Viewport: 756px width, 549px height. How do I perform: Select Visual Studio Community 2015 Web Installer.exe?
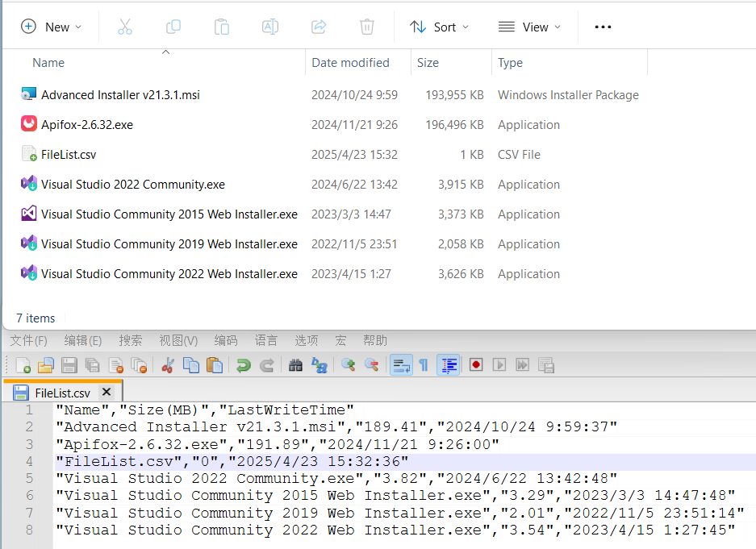click(169, 214)
